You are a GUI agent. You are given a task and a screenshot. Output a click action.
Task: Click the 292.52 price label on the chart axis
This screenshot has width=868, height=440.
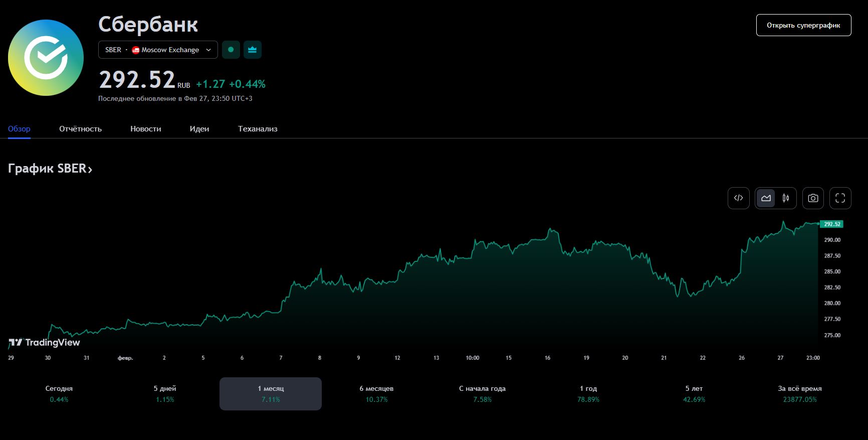pyautogui.click(x=831, y=224)
